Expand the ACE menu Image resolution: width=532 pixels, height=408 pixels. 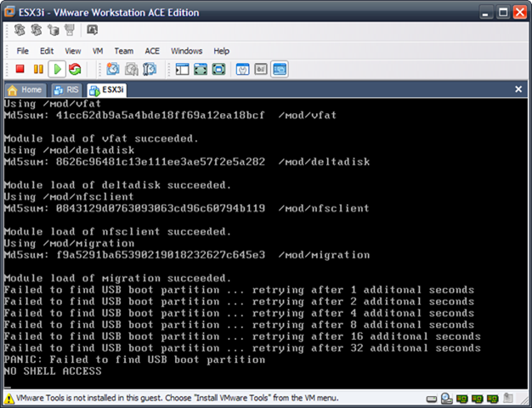click(x=152, y=51)
